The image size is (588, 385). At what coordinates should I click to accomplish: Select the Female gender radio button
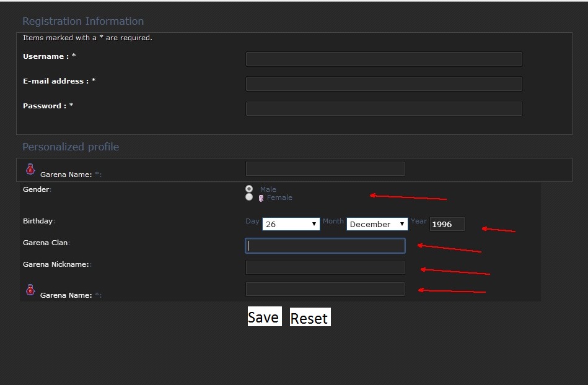249,197
